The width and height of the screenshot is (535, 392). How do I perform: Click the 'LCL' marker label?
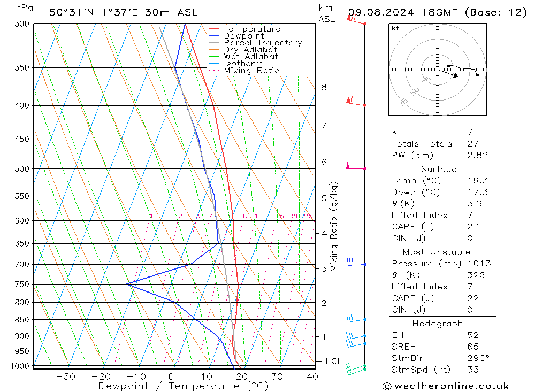click(x=334, y=362)
